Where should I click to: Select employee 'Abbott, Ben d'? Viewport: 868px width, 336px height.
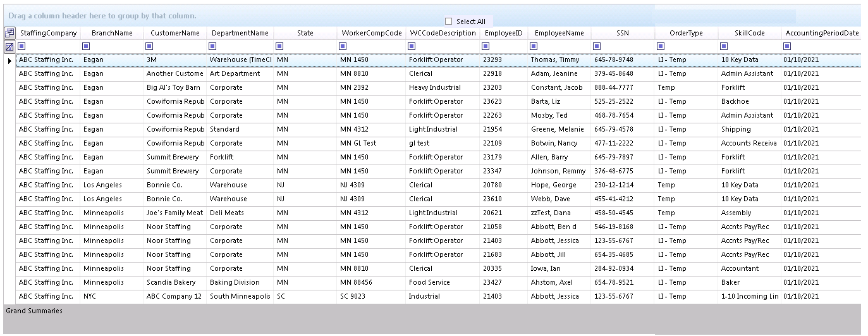559,227
